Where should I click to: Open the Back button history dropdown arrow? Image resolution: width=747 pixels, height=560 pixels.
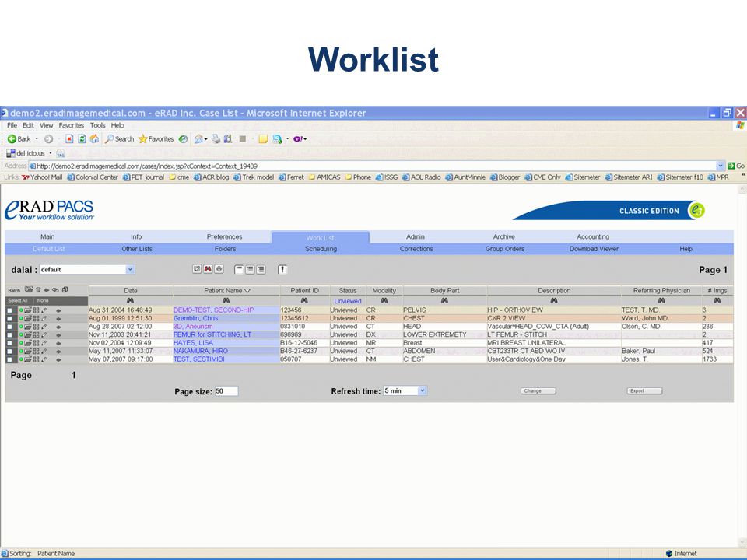click(37, 139)
